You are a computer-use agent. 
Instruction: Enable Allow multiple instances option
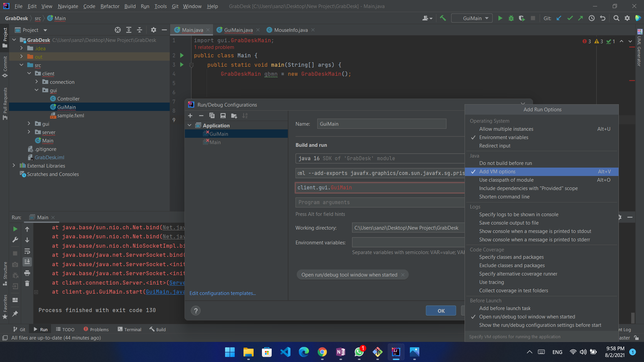(541, 129)
